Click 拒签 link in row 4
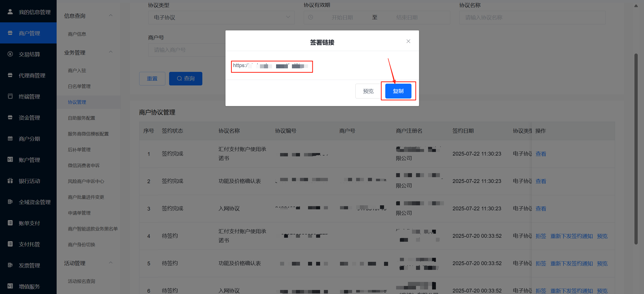This screenshot has height=294, width=644. point(541,236)
